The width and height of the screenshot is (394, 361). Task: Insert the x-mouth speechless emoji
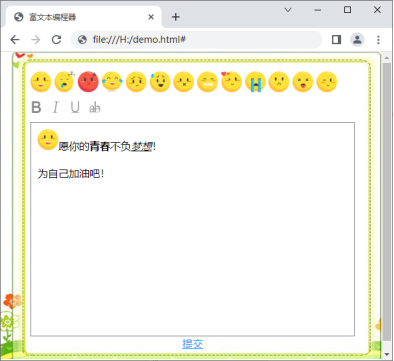184,82
